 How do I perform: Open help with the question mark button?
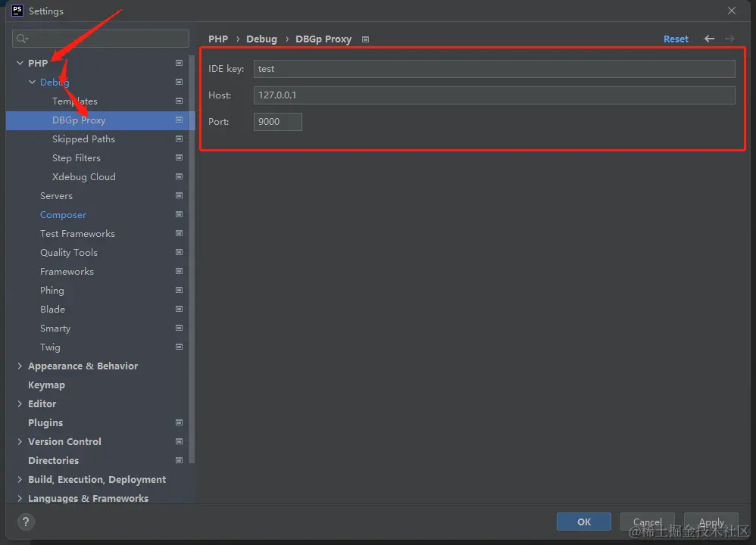pyautogui.click(x=26, y=522)
